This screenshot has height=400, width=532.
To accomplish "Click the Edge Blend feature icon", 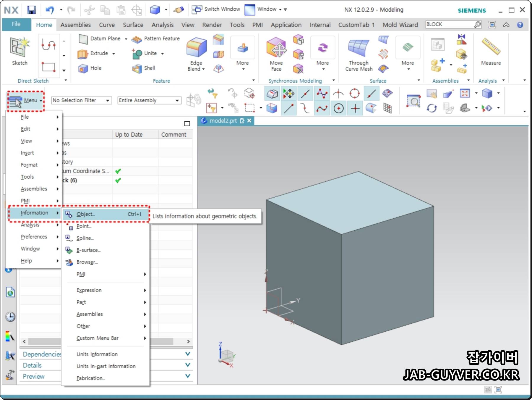I will click(x=196, y=47).
